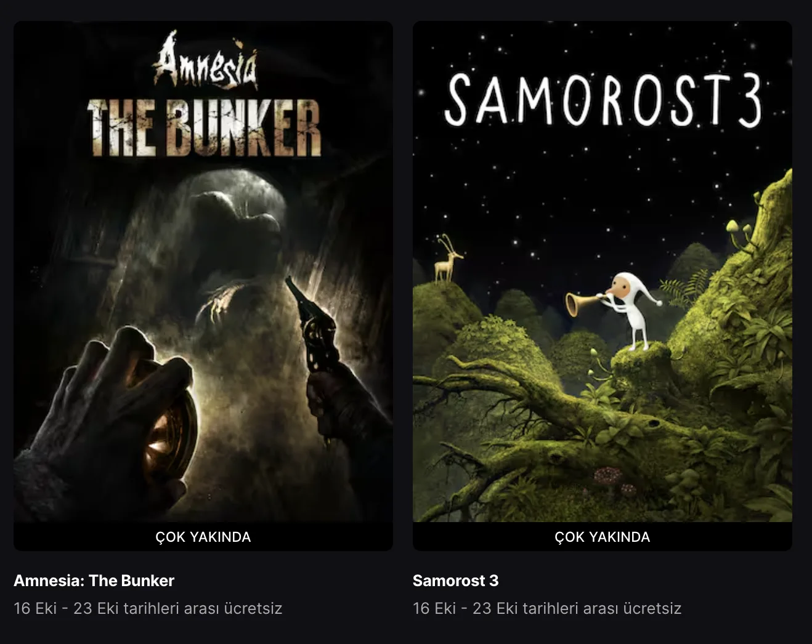The width and height of the screenshot is (812, 644).
Task: Click the Amnesia script logo on cover
Action: click(205, 60)
